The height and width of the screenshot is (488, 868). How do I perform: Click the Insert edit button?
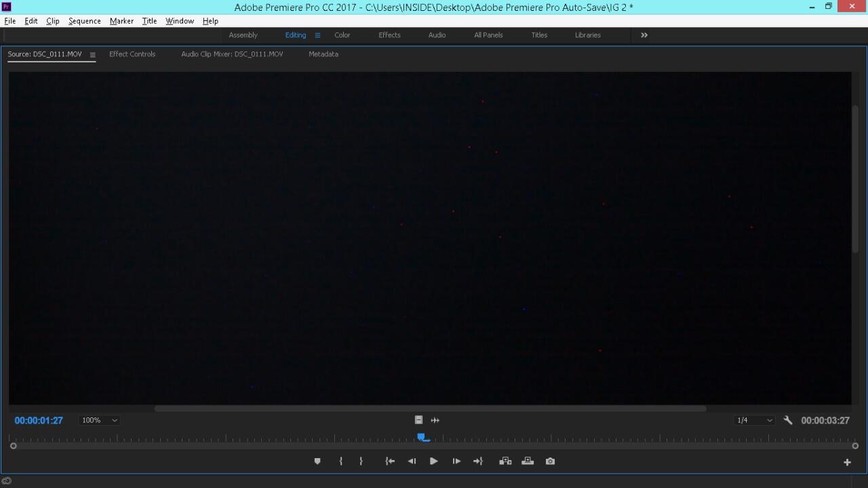505,462
